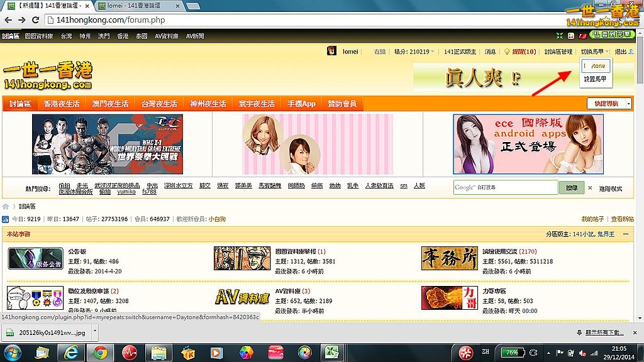Open 討論區管理 link
The height and width of the screenshot is (362, 644).
pyautogui.click(x=558, y=52)
